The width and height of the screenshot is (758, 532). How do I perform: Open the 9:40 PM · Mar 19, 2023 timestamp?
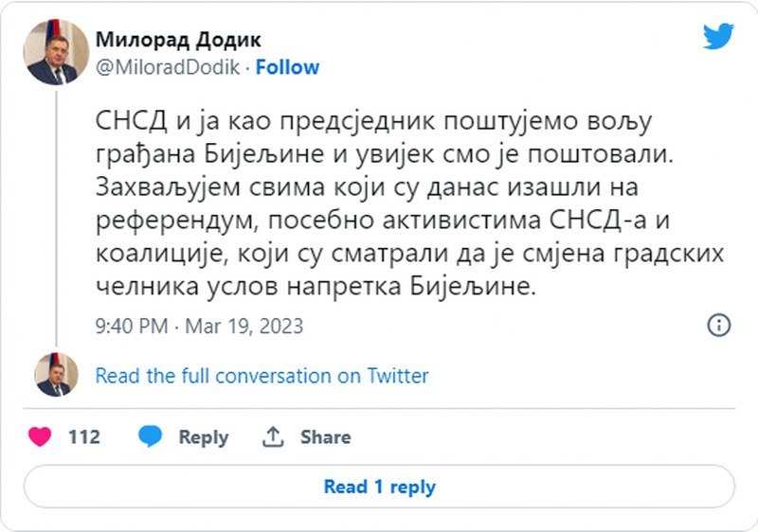(x=199, y=326)
